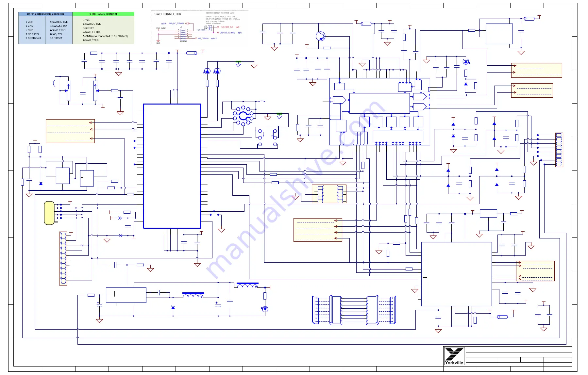The height and width of the screenshot is (375, 588).
Task: Click the 'SWD_CLK_TGTMCU' net label
Action: coord(227,33)
